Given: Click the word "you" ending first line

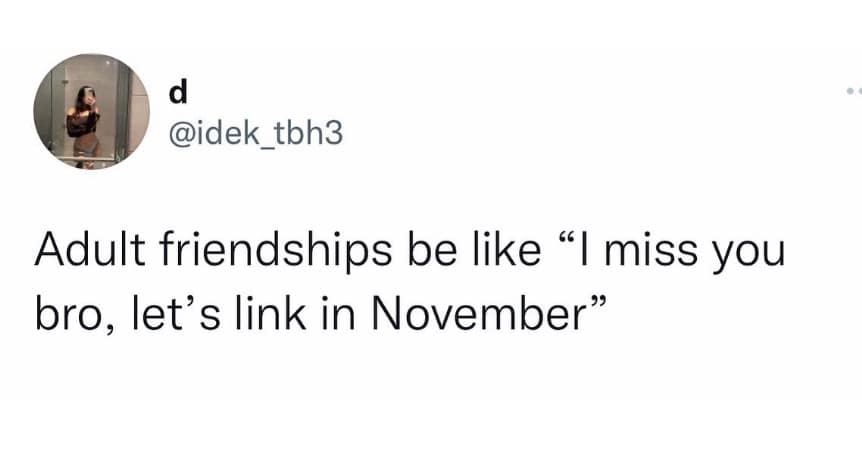Looking at the screenshot, I should pos(749,255).
